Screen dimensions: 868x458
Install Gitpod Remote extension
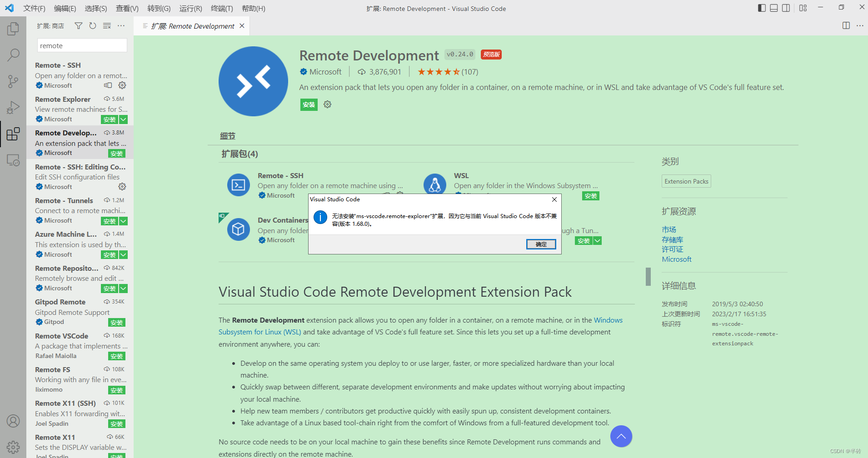click(x=117, y=323)
